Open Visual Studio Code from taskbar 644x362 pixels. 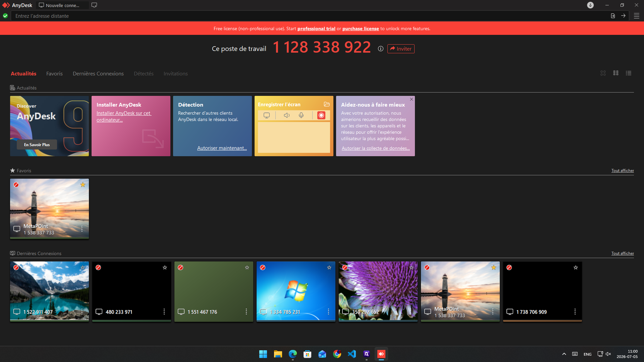click(x=352, y=354)
